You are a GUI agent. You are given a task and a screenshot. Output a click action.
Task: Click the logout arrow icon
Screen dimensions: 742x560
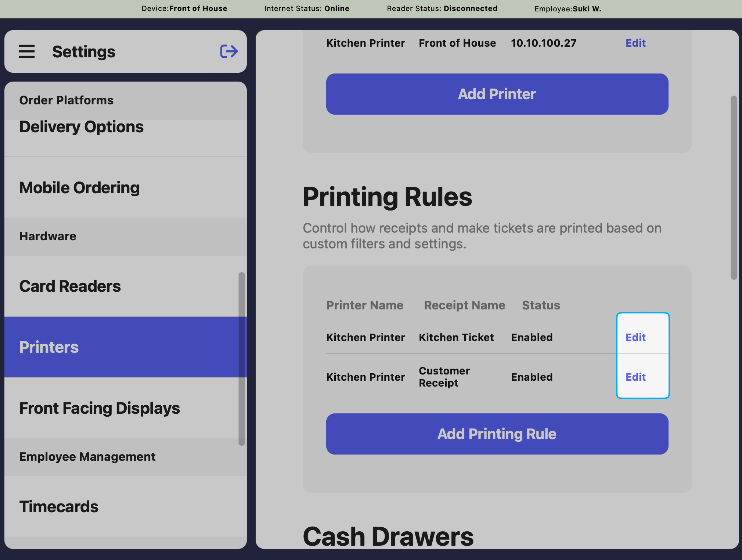click(x=229, y=51)
